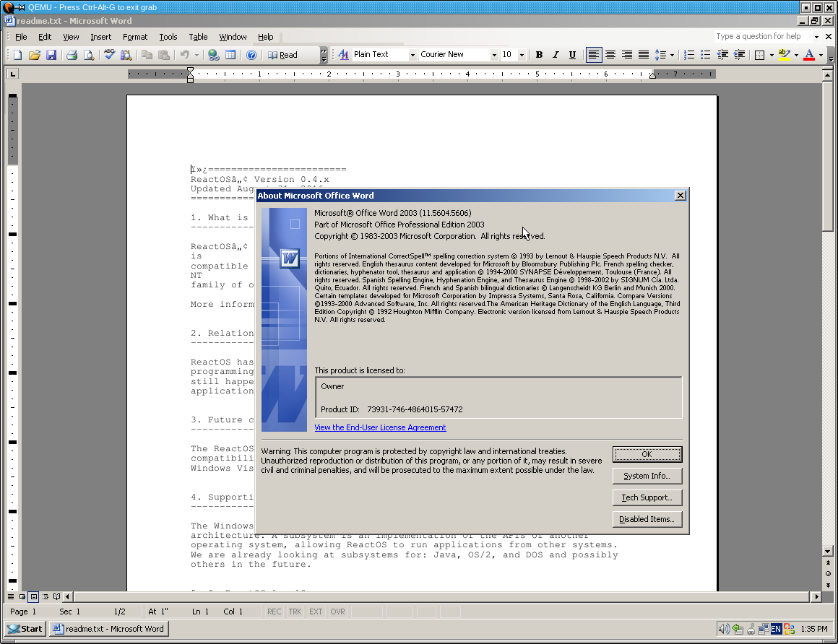
Task: Switch to Web Layout view
Action: [22, 596]
